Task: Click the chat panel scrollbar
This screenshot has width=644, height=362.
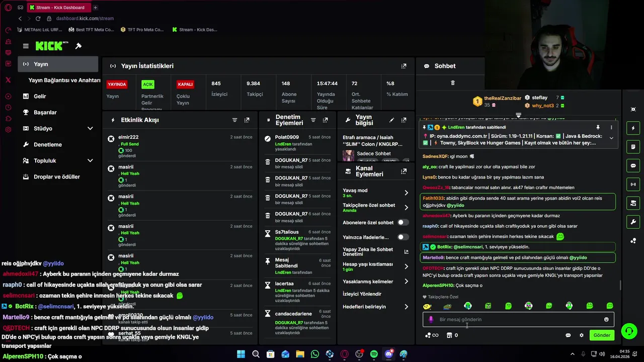Action: (620, 285)
